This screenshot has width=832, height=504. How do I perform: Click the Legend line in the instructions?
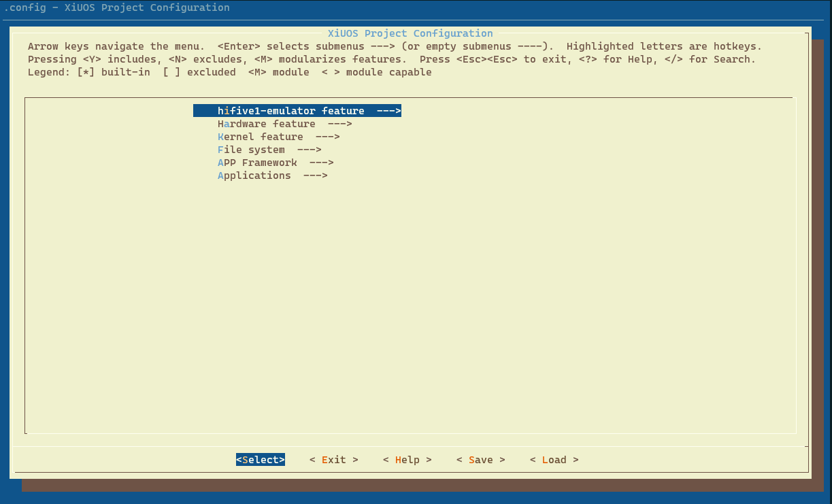(x=230, y=72)
